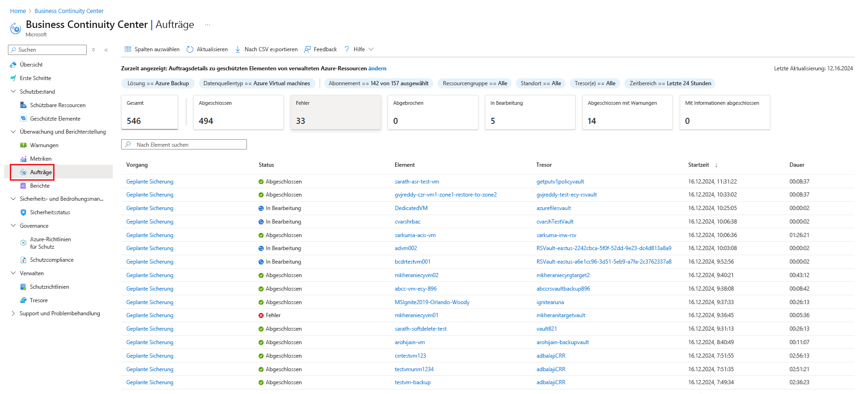Click the Übersicht cloud icon in sidebar

coord(13,65)
